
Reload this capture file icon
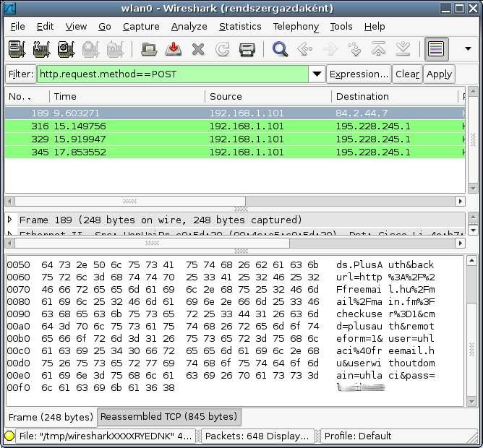pos(223,49)
